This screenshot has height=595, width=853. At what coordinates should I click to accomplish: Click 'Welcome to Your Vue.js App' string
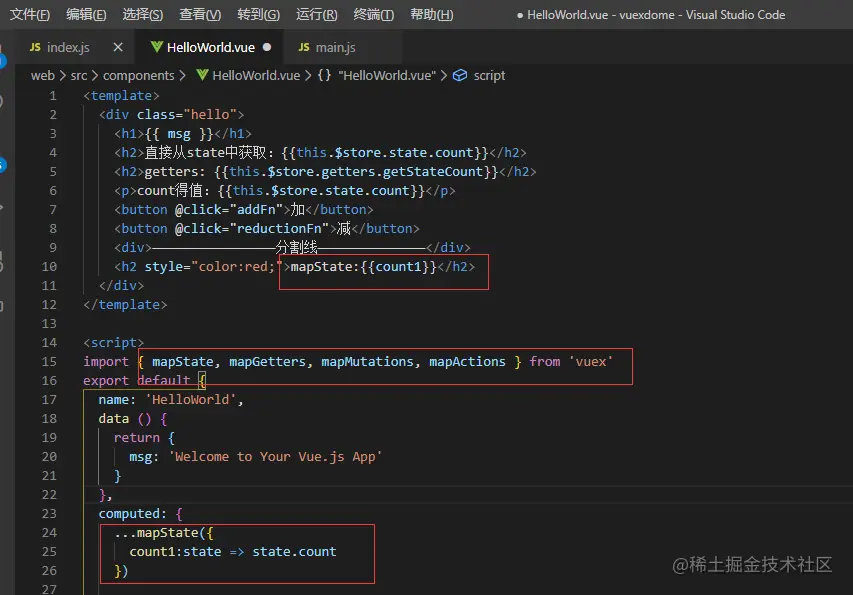(275, 457)
